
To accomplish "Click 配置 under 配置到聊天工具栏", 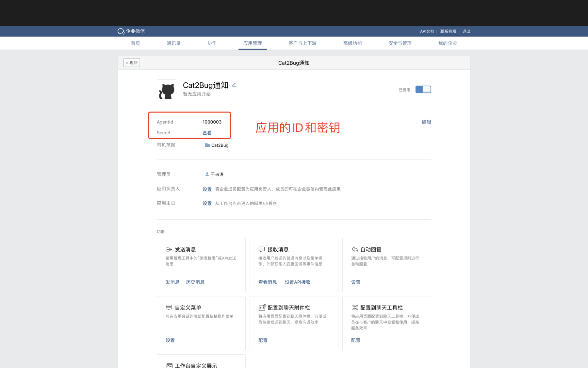I will click(356, 340).
